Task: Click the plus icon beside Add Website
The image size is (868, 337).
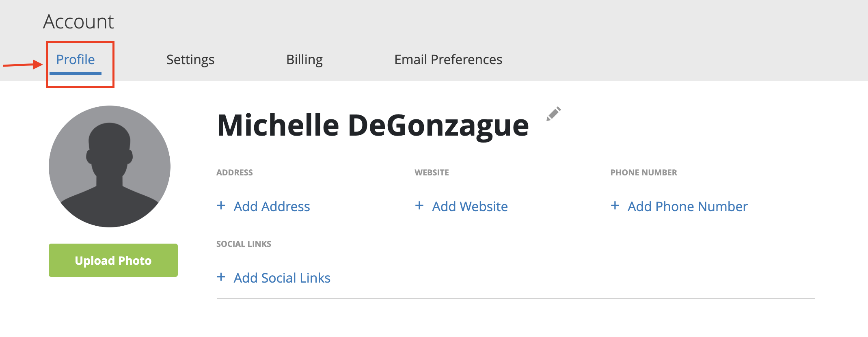Action: (419, 205)
